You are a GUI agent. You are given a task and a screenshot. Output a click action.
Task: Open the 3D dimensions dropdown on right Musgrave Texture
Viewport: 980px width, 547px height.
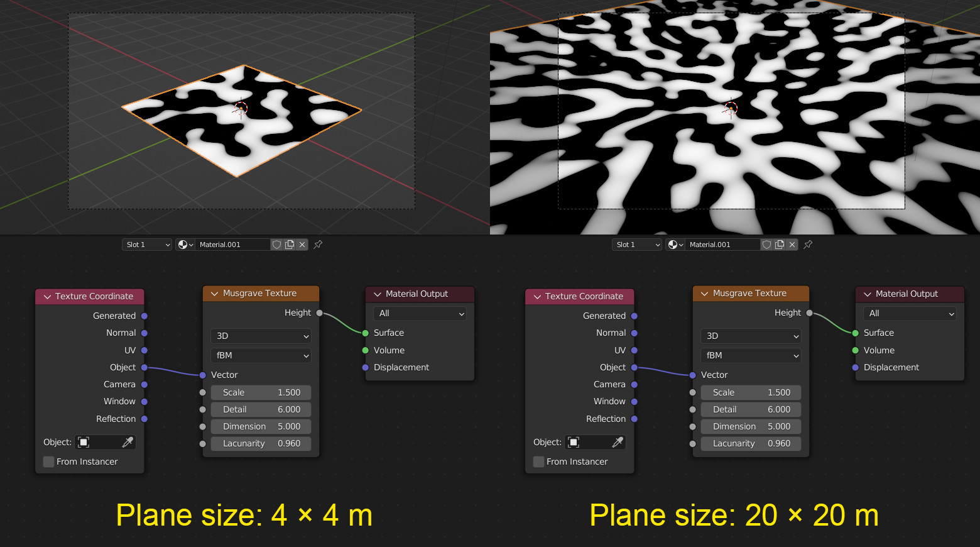coord(750,336)
